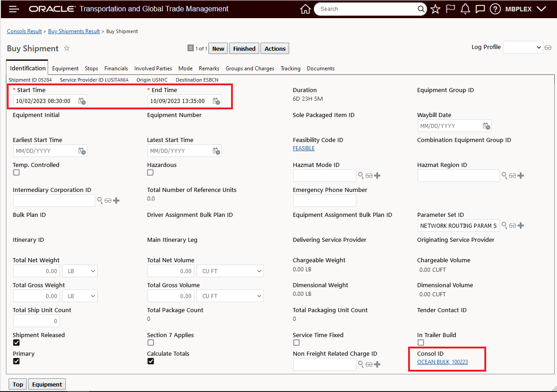Viewport: 557px width, 392px height.
Task: Add new Non Freight Related Charge ID
Action: [x=377, y=364]
